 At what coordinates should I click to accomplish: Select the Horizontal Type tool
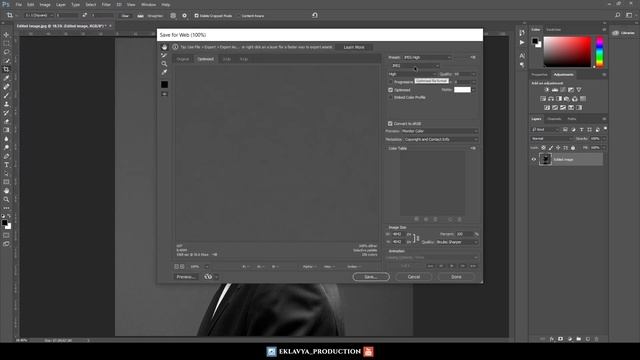(x=6, y=165)
